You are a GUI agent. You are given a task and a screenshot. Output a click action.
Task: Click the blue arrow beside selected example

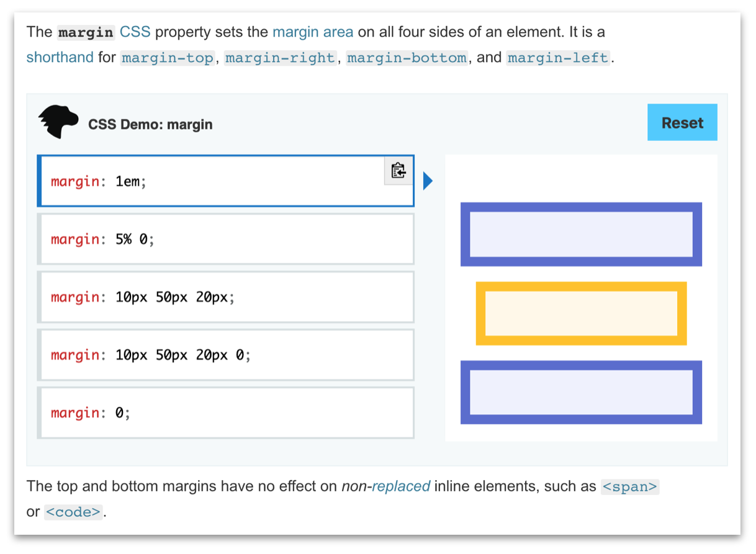pyautogui.click(x=428, y=181)
